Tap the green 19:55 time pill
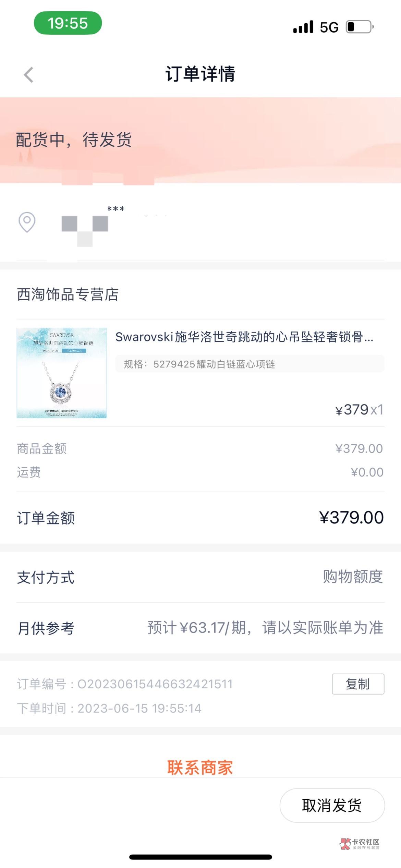Viewport: 401px width, 868px height. [x=68, y=23]
